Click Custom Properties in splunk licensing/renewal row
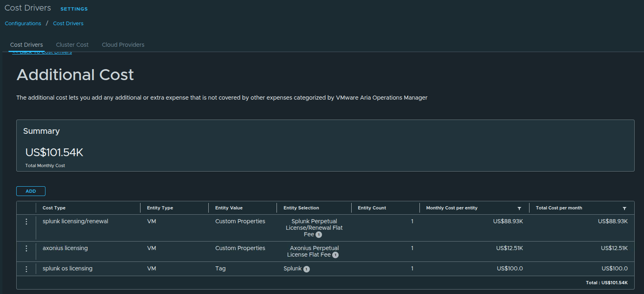This screenshot has height=294, width=644. (x=240, y=221)
